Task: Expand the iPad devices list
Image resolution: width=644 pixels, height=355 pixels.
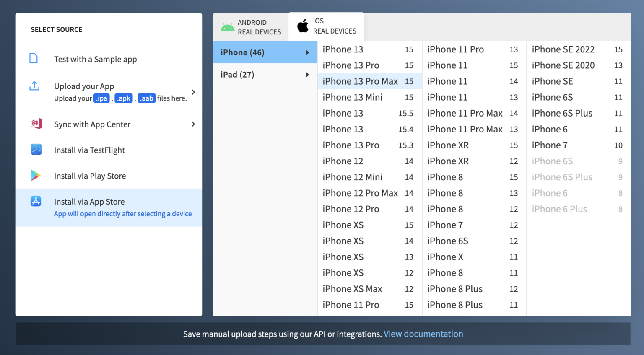Action: 265,74
